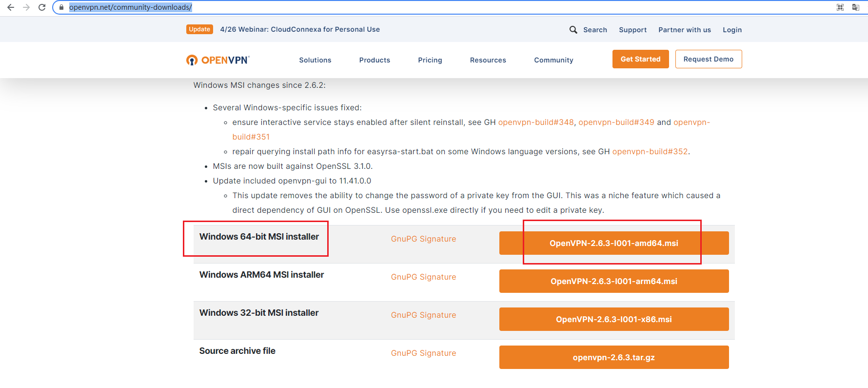
Task: View site security lock information
Action: point(61,7)
